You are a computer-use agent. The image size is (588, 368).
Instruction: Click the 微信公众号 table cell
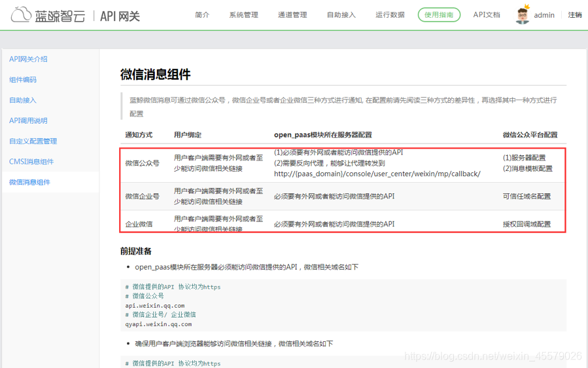click(142, 163)
